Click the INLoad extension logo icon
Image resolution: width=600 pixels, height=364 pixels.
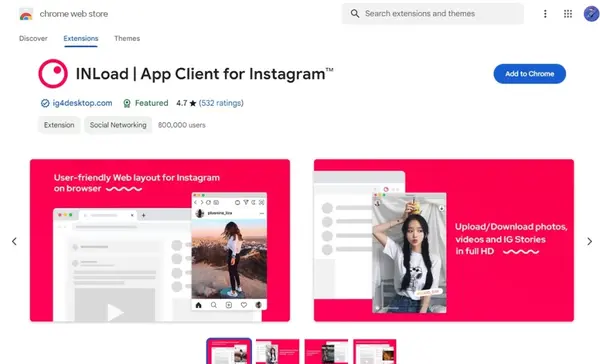tap(53, 73)
